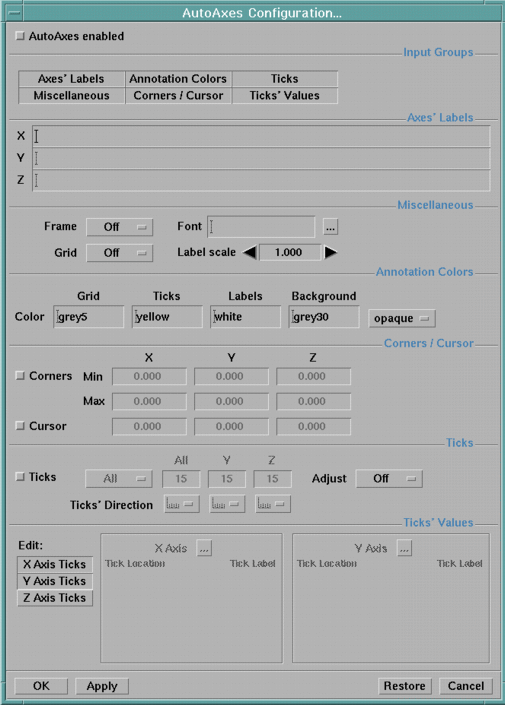This screenshot has height=705, width=505.
Task: Edit Grid color field grey5
Action: click(89, 317)
